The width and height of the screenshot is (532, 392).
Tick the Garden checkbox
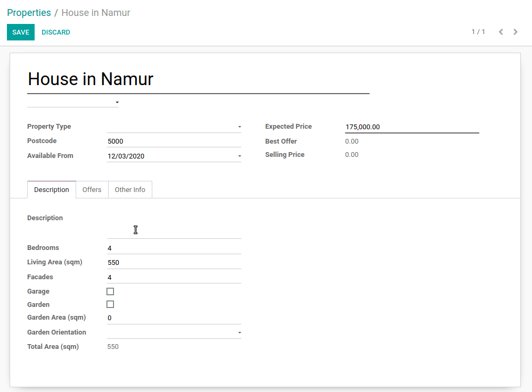(x=110, y=304)
